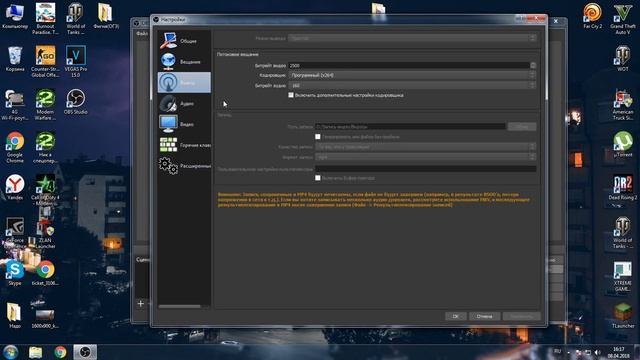The image size is (640, 360).
Task: Open the XTREME GAME desktop shortcut
Action: (623, 276)
